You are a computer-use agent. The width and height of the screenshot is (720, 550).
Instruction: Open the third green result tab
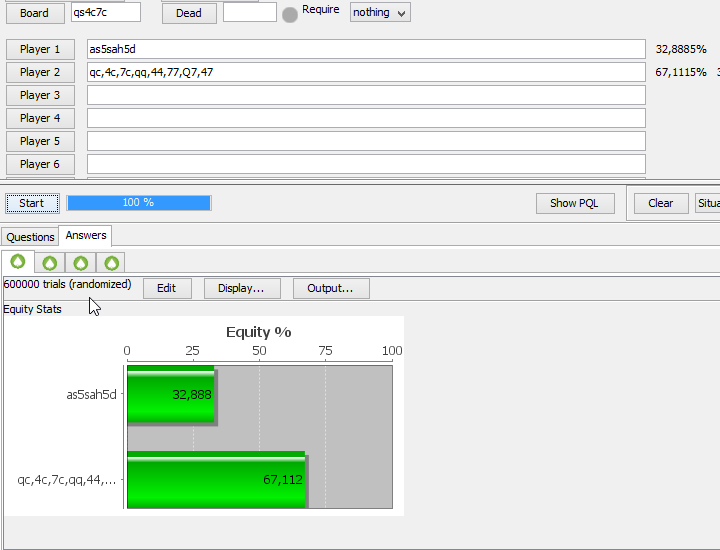click(x=80, y=263)
